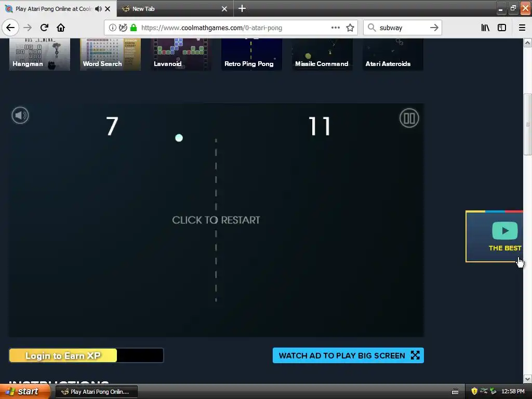The width and height of the screenshot is (532, 399).
Task: Show site information icon in address bar
Action: tap(113, 28)
